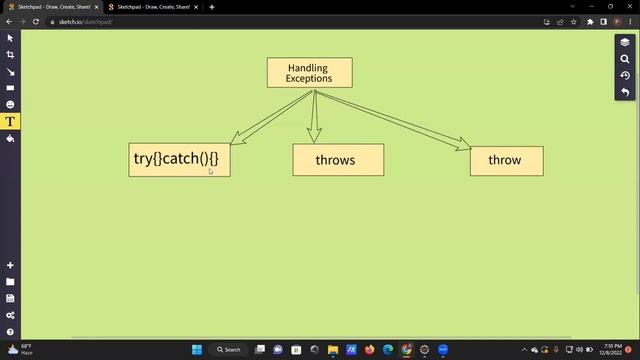Launch Firefox from taskbar
The height and width of the screenshot is (360, 640).
point(369,350)
